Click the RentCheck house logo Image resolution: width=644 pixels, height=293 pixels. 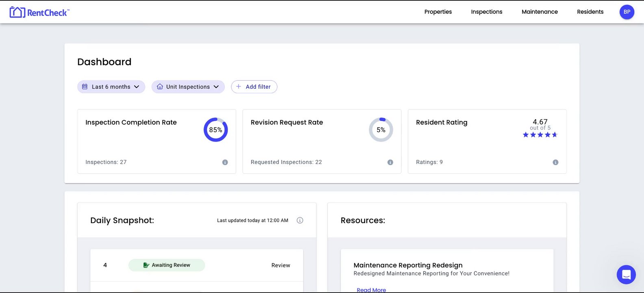click(x=17, y=12)
